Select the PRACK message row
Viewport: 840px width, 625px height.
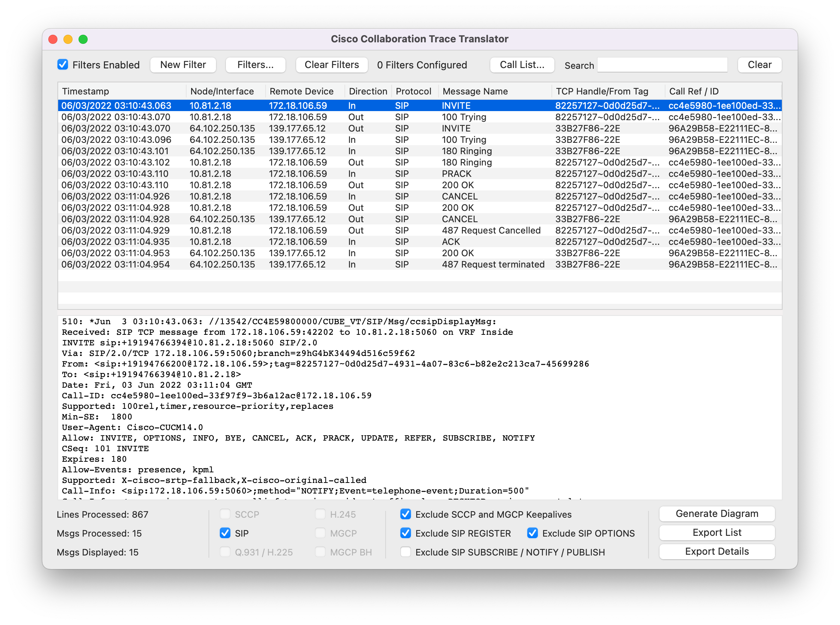click(x=420, y=174)
